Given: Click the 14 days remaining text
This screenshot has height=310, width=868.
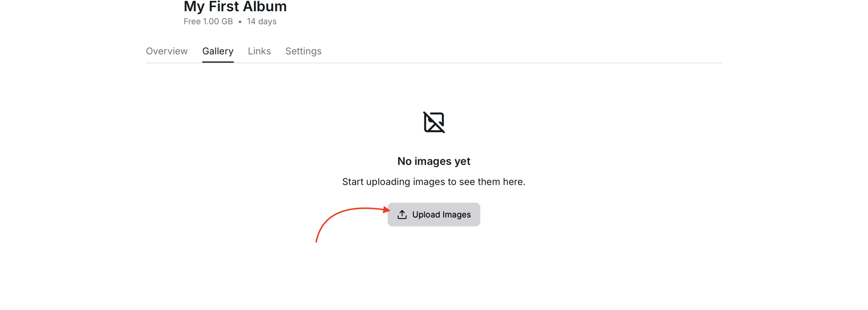Looking at the screenshot, I should coord(261,22).
